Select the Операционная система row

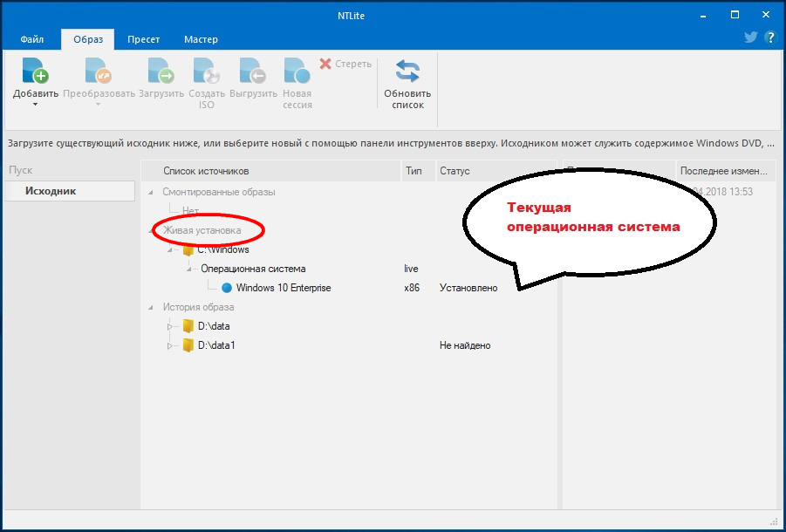253,269
